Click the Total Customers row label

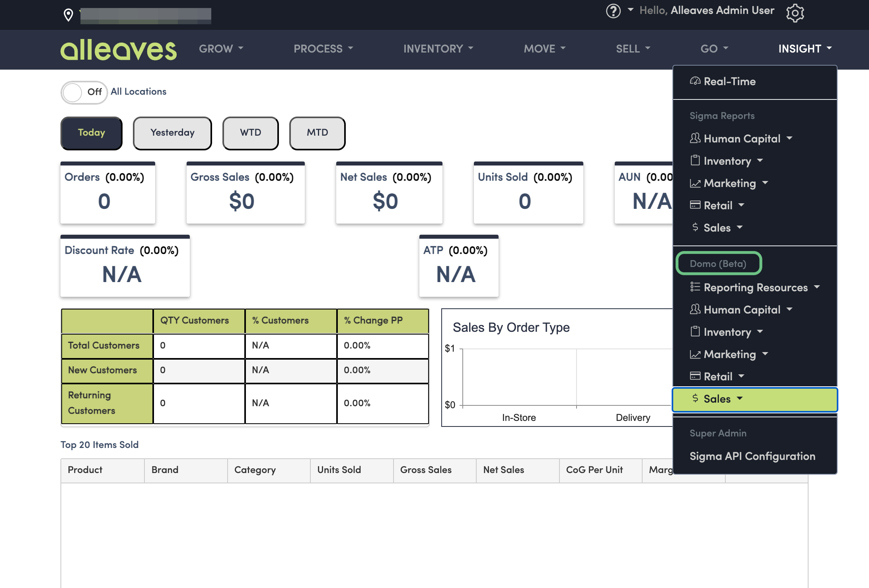point(107,346)
